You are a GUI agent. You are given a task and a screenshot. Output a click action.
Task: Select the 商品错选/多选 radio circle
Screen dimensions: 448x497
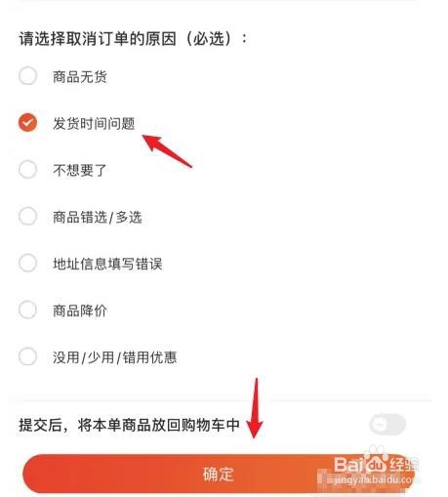(27, 216)
